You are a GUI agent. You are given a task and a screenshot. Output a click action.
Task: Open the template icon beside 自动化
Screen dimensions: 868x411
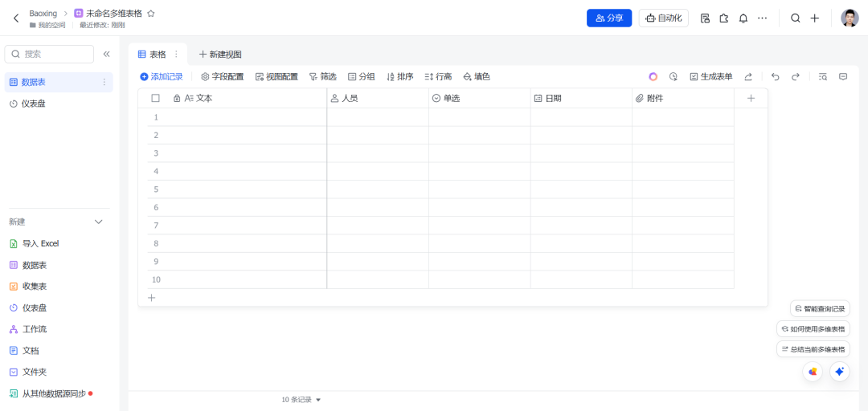pos(706,18)
